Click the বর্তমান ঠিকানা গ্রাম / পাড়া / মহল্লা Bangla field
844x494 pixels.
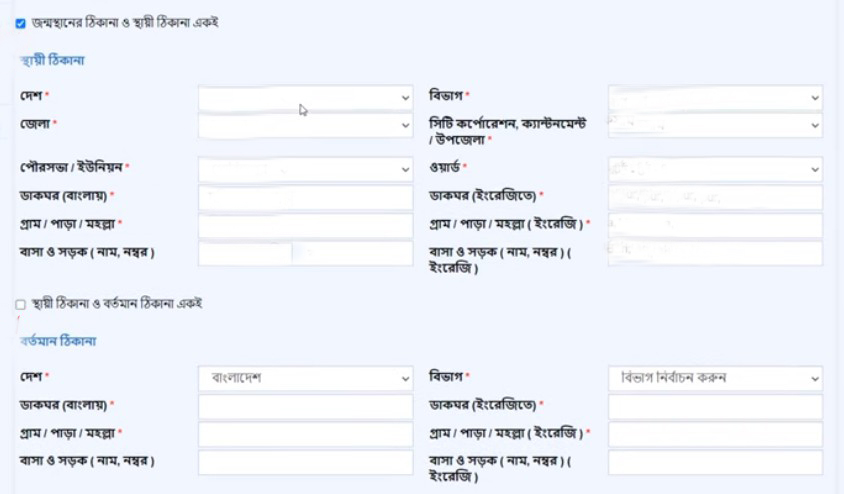305,435
